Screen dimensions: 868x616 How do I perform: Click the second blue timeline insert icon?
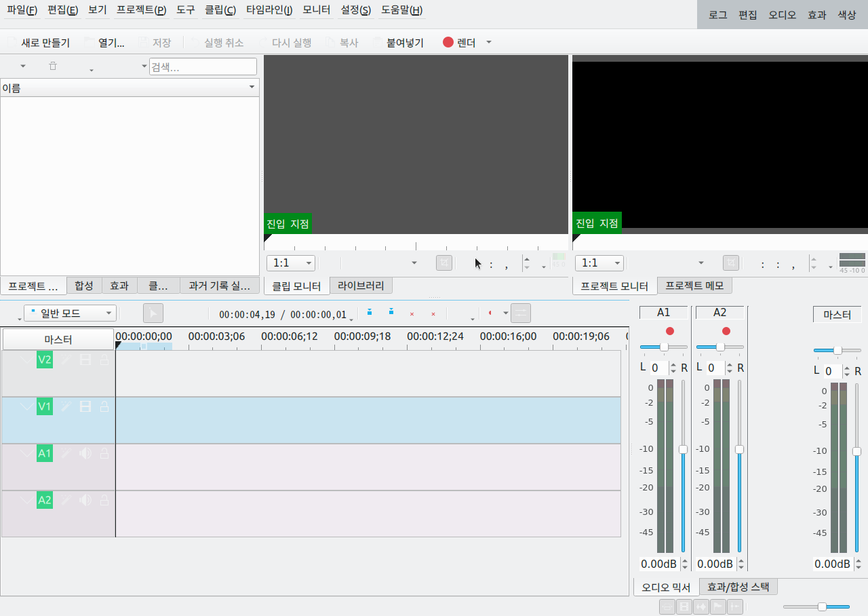tap(391, 313)
